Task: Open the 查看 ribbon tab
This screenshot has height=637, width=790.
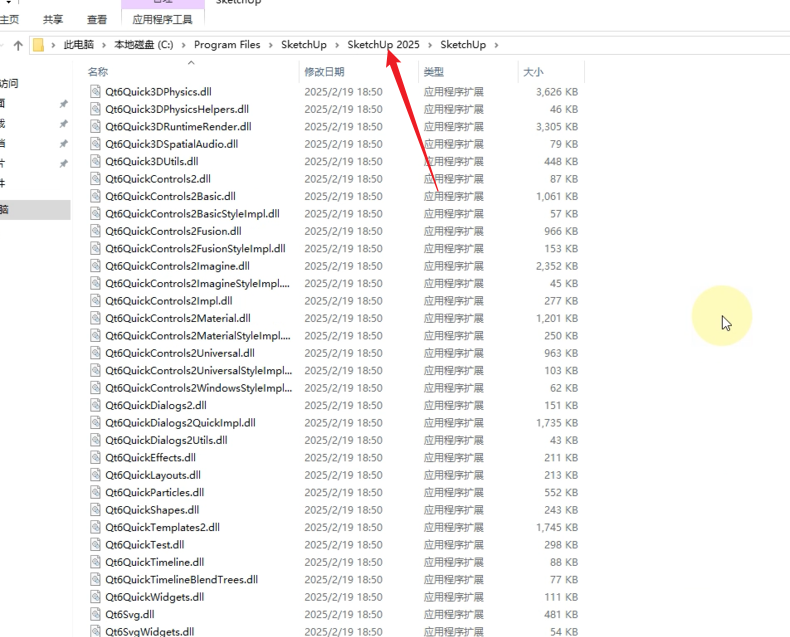Action: click(97, 19)
